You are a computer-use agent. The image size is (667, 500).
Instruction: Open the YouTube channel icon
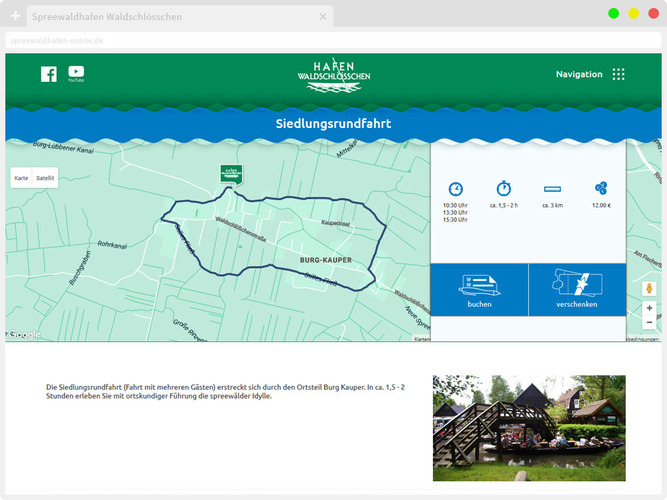pos(76,74)
